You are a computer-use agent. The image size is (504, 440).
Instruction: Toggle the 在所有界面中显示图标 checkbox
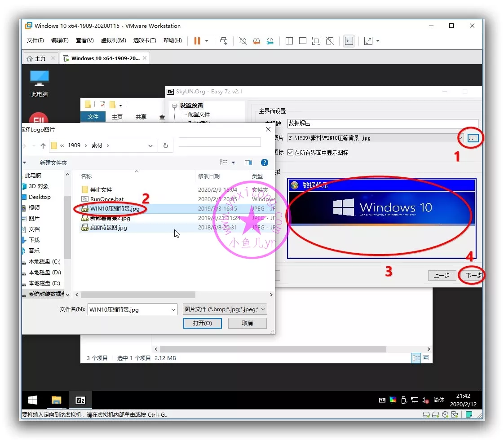point(290,153)
